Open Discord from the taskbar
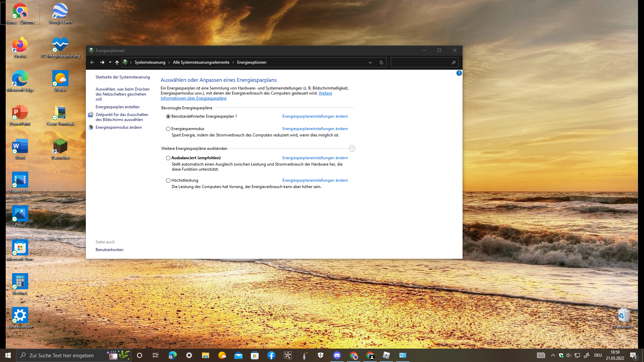Image resolution: width=644 pixels, height=362 pixels. [337, 355]
